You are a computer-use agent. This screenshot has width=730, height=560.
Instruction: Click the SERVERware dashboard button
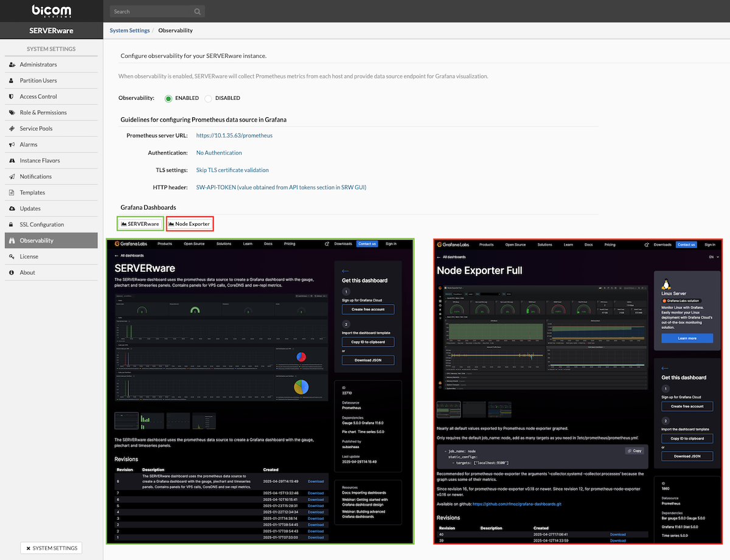point(140,224)
